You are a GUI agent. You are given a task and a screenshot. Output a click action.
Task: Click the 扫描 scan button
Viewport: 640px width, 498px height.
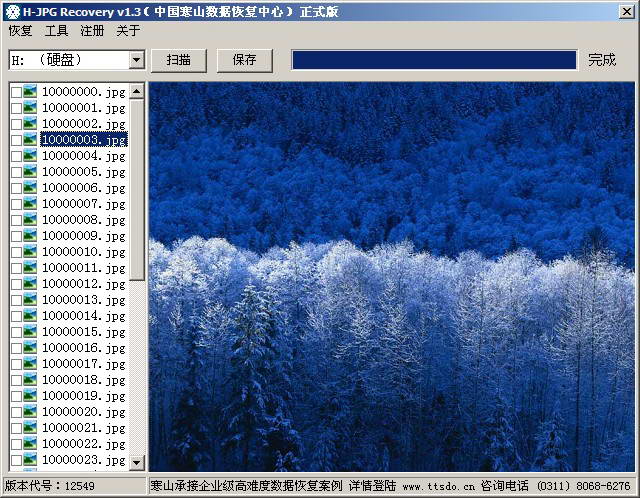(x=179, y=60)
